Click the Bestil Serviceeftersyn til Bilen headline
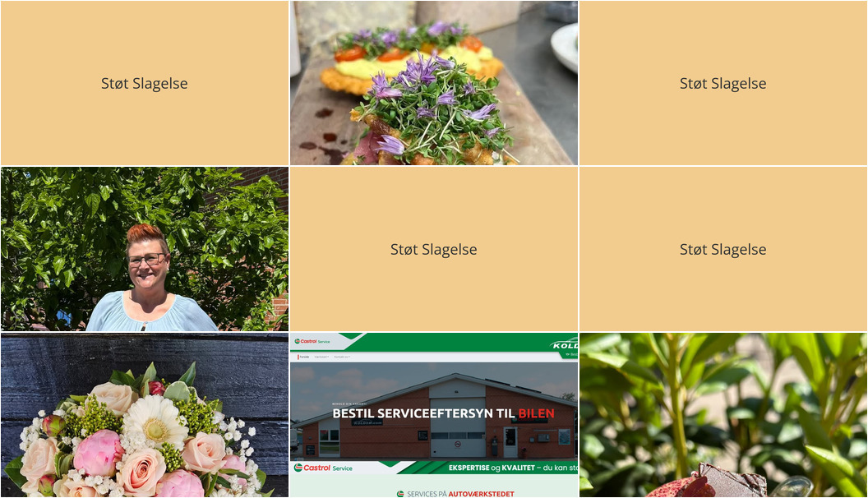868x498 pixels. (443, 413)
